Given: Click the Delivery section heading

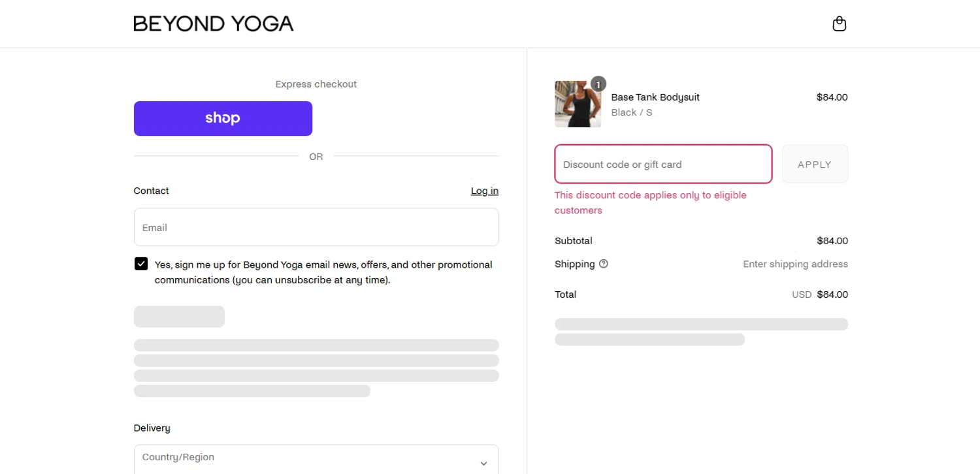Looking at the screenshot, I should (152, 428).
